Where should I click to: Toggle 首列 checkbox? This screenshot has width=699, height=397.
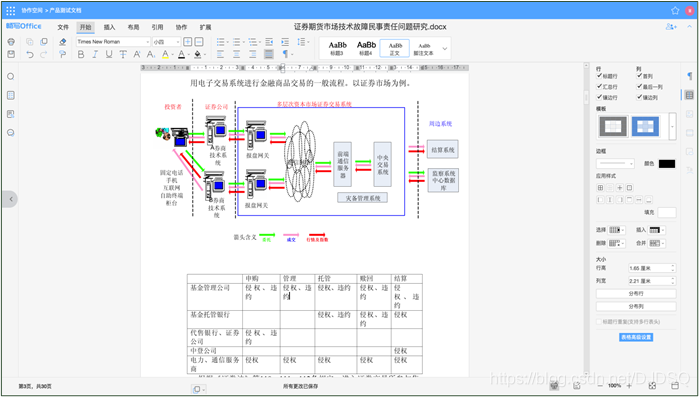click(639, 76)
